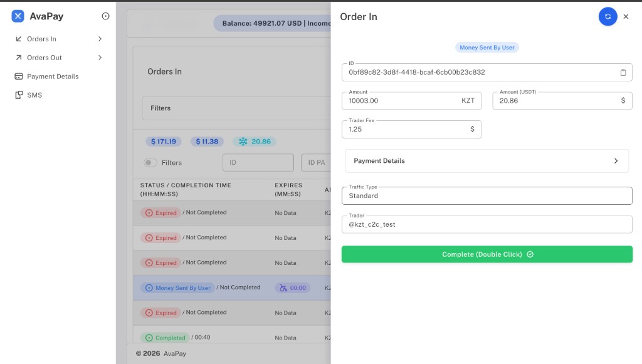The height and width of the screenshot is (364, 642).
Task: Click the ID PA search field
Action: pos(316,163)
